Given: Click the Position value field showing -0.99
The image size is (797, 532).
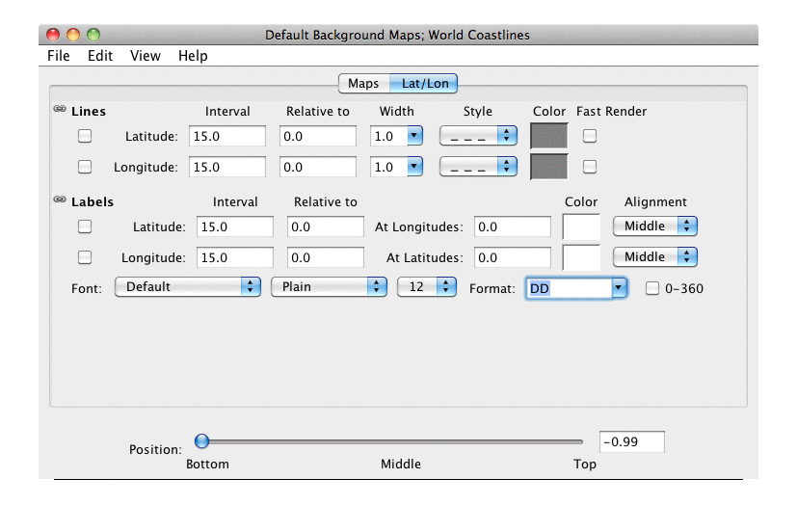Looking at the screenshot, I should pyautogui.click(x=631, y=442).
